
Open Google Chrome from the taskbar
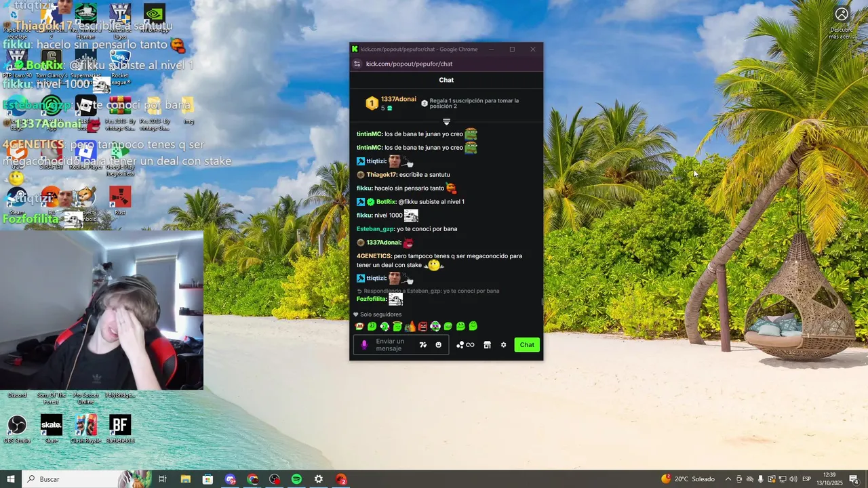coord(252,479)
